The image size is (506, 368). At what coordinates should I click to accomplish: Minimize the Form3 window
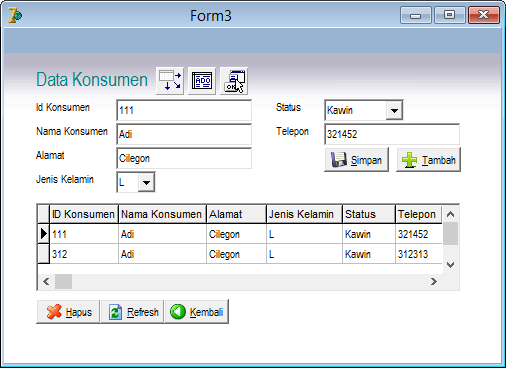click(x=415, y=15)
